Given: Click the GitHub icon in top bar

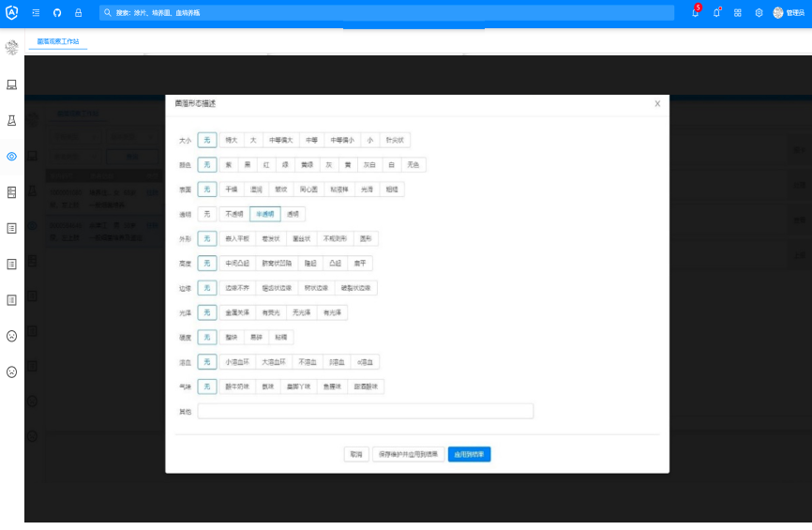Looking at the screenshot, I should pos(56,13).
